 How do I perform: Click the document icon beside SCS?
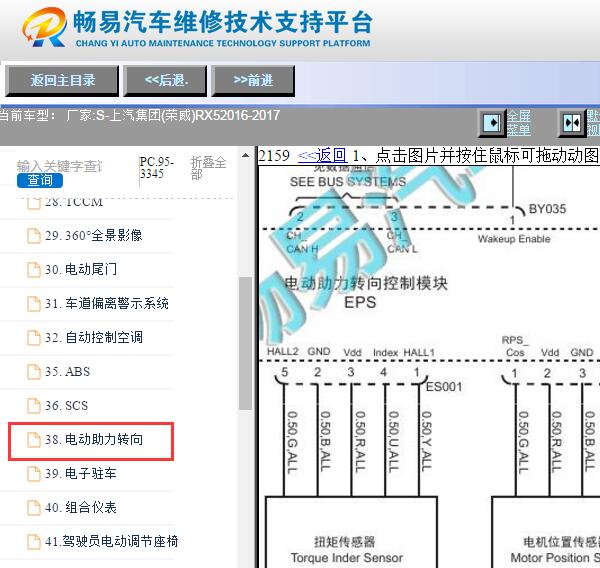tap(34, 406)
